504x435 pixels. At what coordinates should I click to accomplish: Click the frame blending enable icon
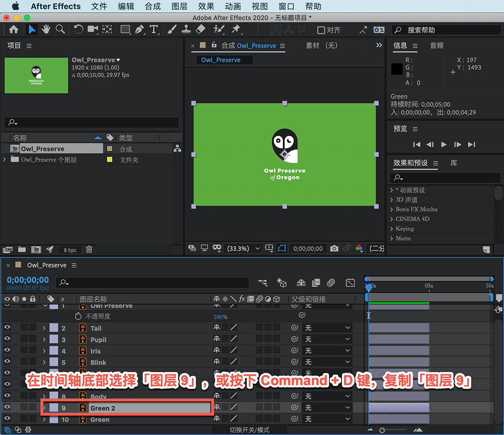coord(316,283)
